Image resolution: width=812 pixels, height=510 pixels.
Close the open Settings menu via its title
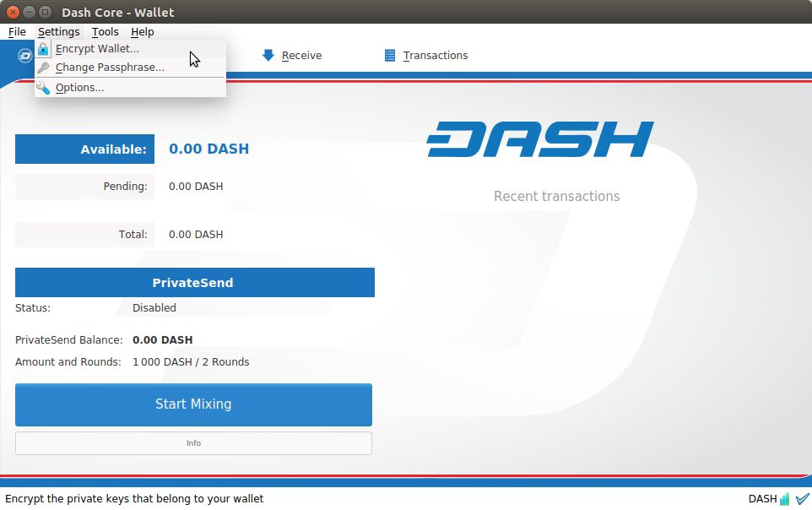click(58, 31)
